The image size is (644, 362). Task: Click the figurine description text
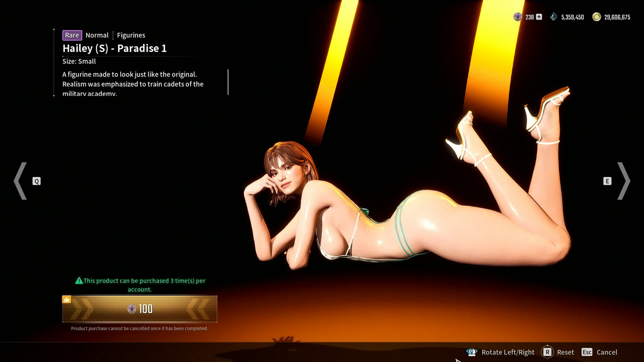[x=133, y=84]
